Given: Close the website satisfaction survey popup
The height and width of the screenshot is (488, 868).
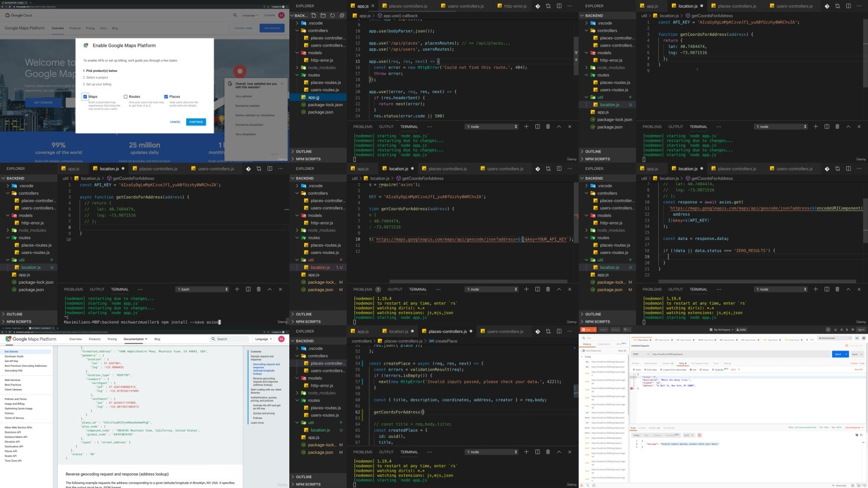Looking at the screenshot, I should pos(282,84).
